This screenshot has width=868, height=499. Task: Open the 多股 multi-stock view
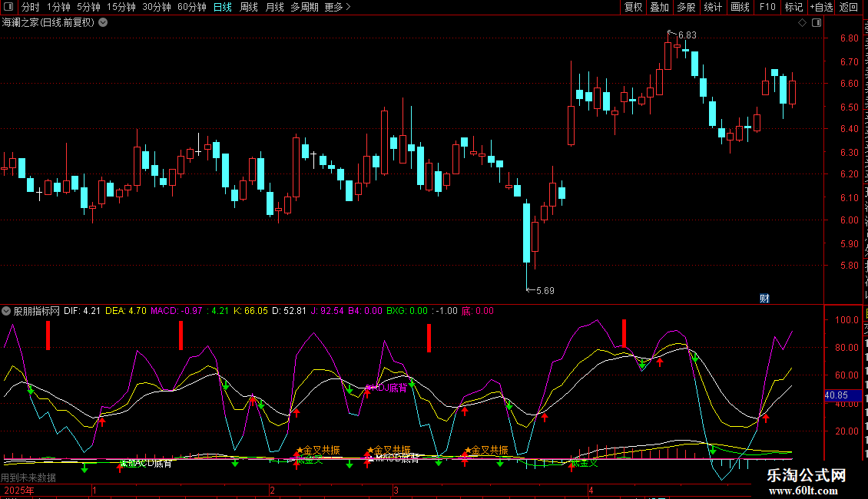click(686, 7)
